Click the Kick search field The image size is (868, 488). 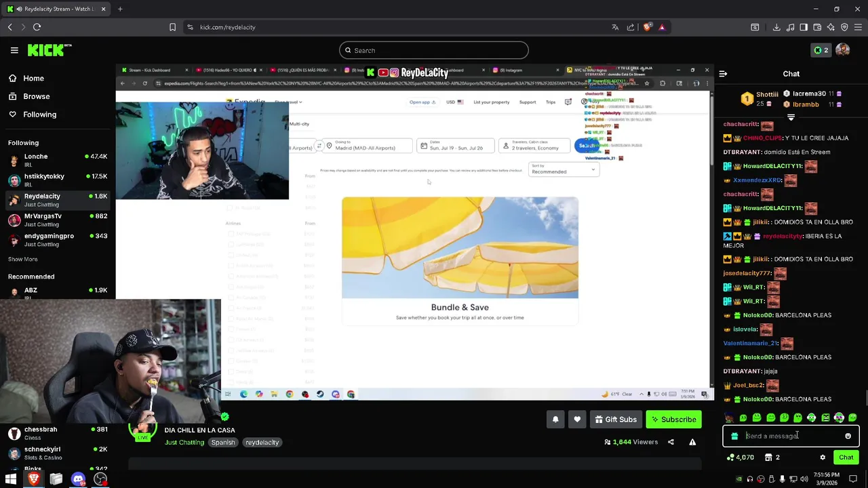[x=434, y=50]
